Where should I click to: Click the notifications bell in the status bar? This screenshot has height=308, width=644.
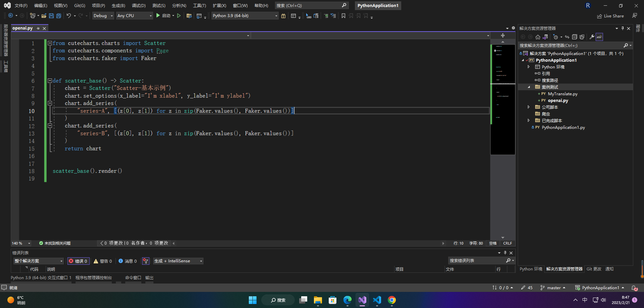click(634, 288)
